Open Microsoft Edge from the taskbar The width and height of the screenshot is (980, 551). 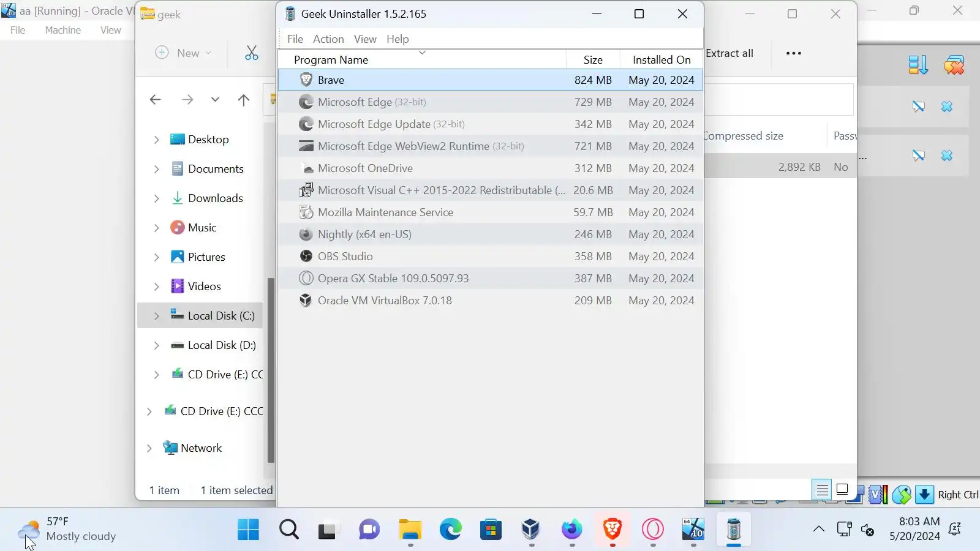450,530
